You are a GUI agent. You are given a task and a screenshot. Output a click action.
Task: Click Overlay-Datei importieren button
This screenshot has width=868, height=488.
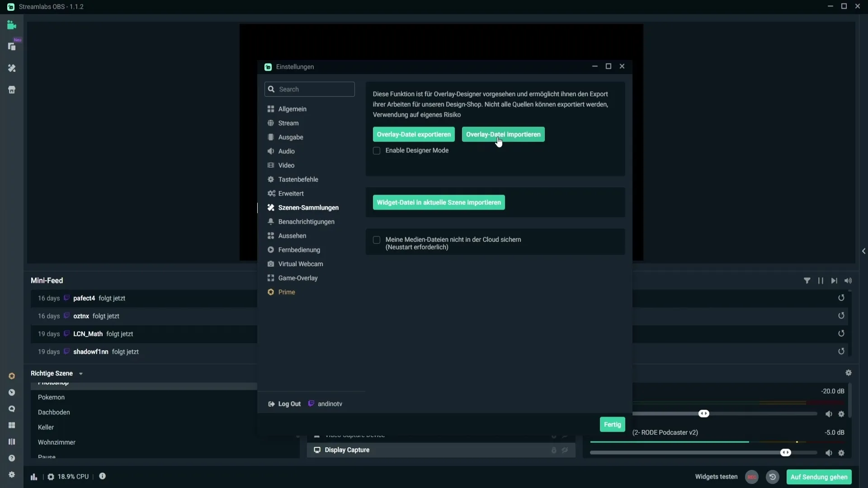tap(503, 134)
